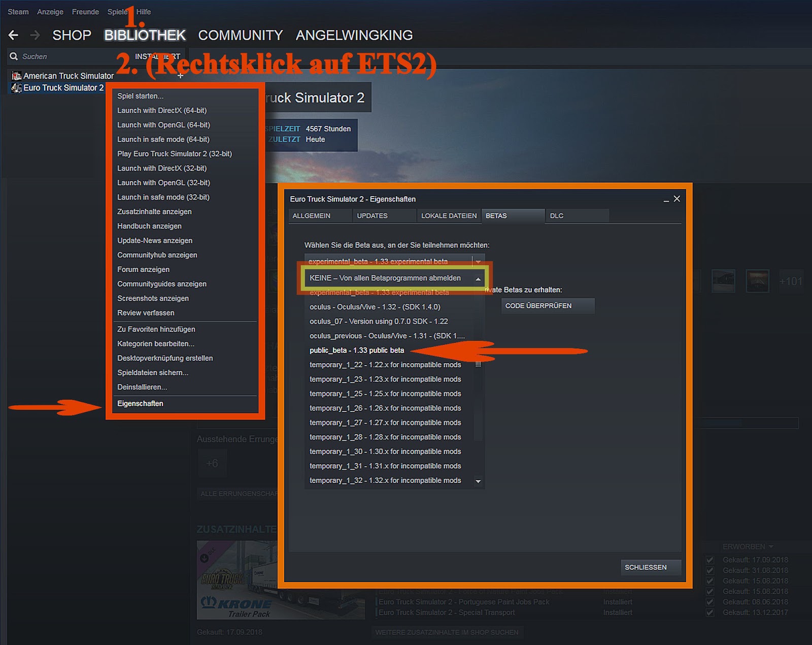Open the Hilfe menu
812x645 pixels.
tap(144, 12)
